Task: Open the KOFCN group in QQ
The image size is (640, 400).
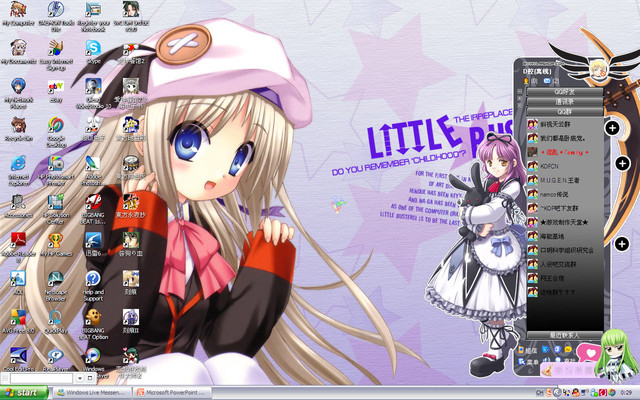Action: point(564,166)
